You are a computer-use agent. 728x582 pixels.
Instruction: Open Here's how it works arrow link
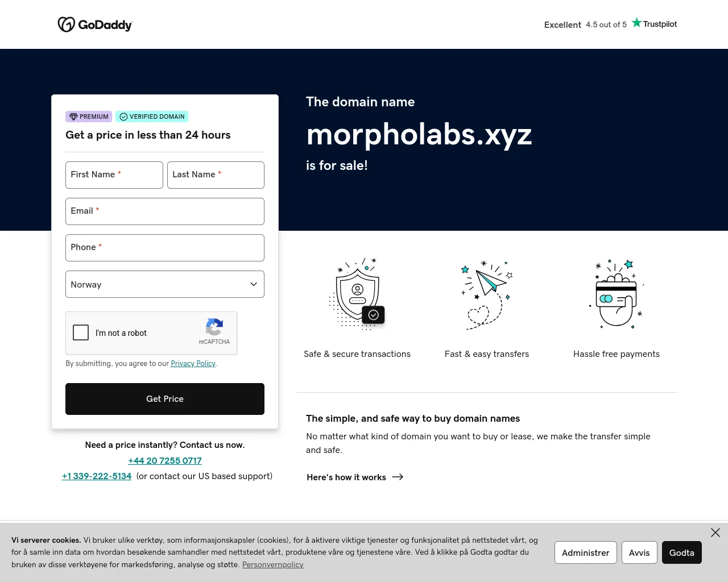tap(355, 477)
